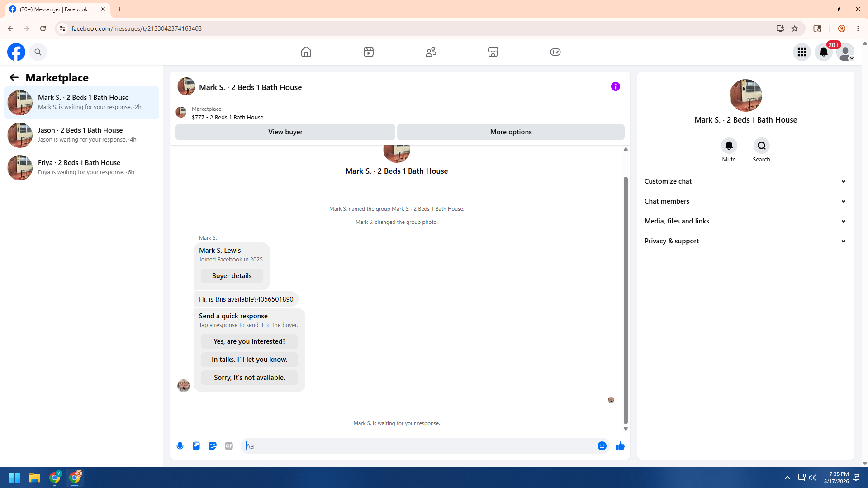This screenshot has height=488, width=868.
Task: Open the Jason 2 Beds 1 Bath House chat
Action: (81, 135)
